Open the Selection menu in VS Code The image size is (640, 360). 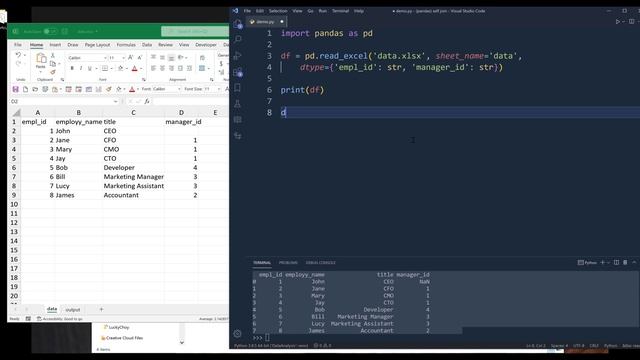click(278, 11)
